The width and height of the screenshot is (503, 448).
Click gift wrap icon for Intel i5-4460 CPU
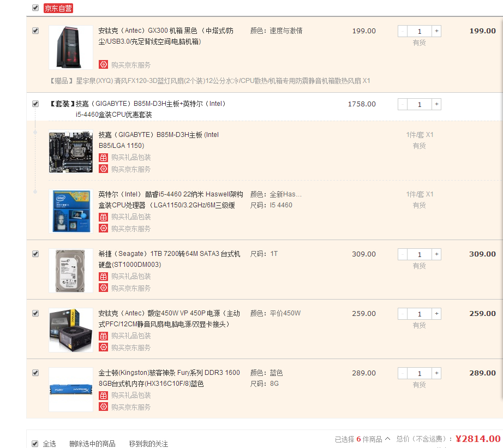click(x=103, y=217)
